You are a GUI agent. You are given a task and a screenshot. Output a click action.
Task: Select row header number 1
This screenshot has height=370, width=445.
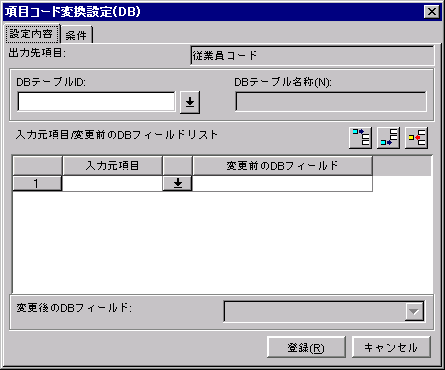(37, 183)
